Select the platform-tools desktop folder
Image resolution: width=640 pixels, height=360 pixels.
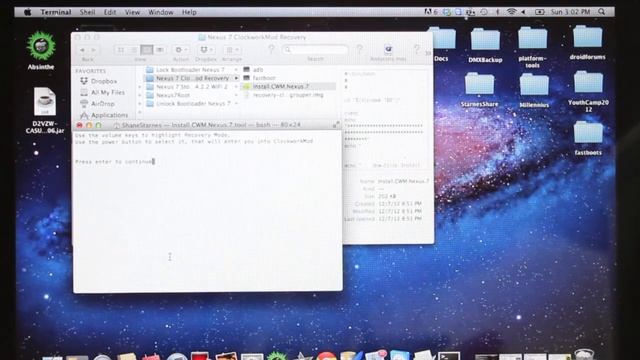click(532, 47)
